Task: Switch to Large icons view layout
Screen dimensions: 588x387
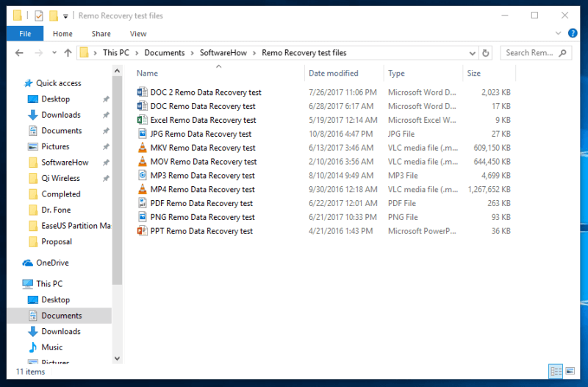Action: [570, 372]
